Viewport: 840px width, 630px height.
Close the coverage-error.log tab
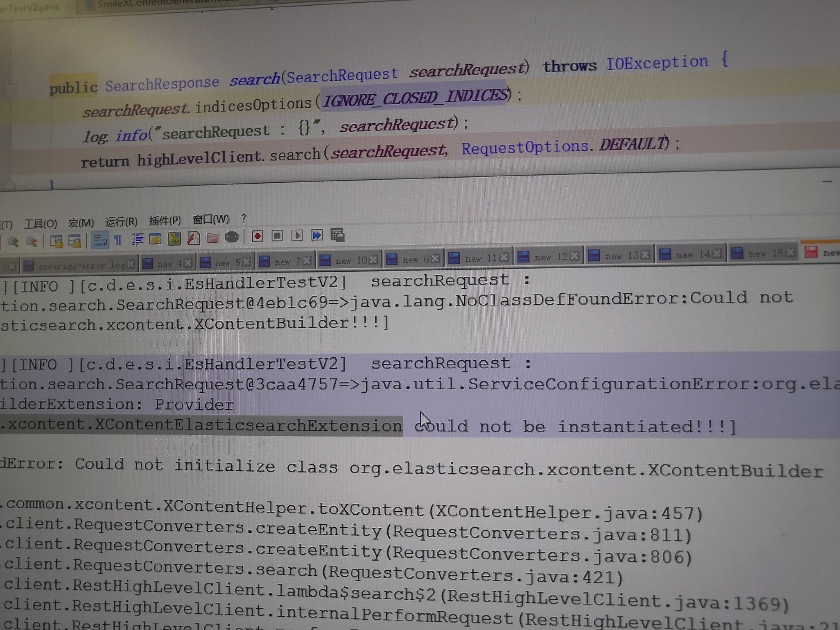tap(131, 265)
